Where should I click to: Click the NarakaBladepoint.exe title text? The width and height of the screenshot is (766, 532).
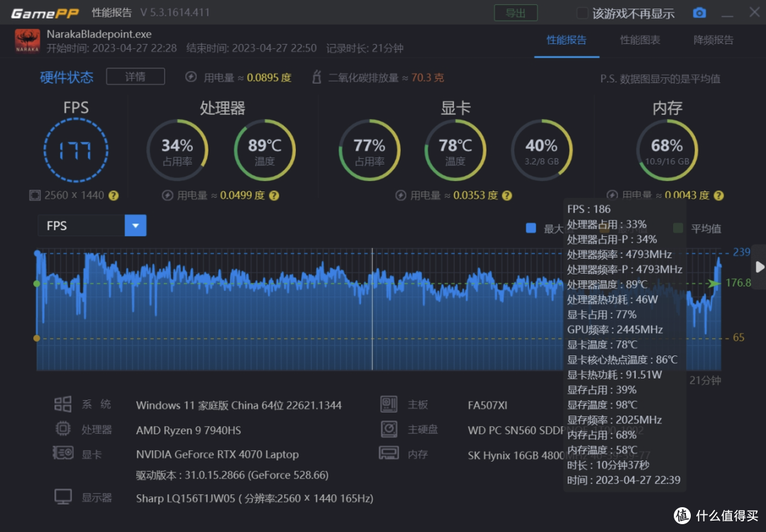99,34
